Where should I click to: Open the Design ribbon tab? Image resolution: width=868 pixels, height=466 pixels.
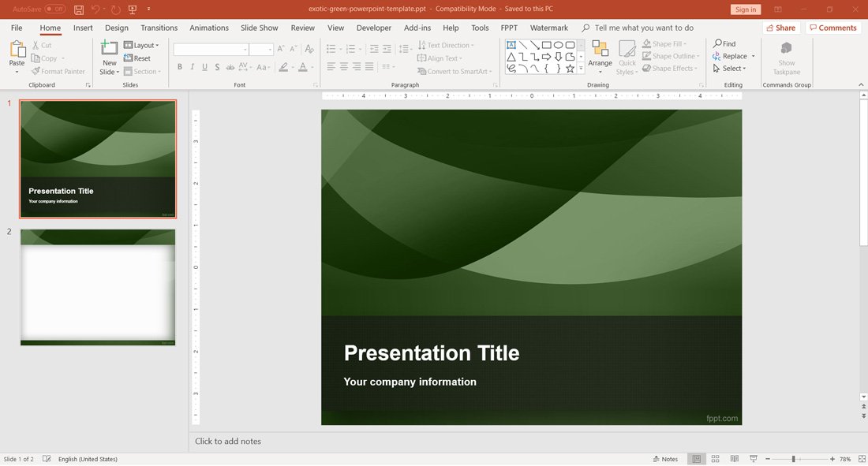click(117, 28)
